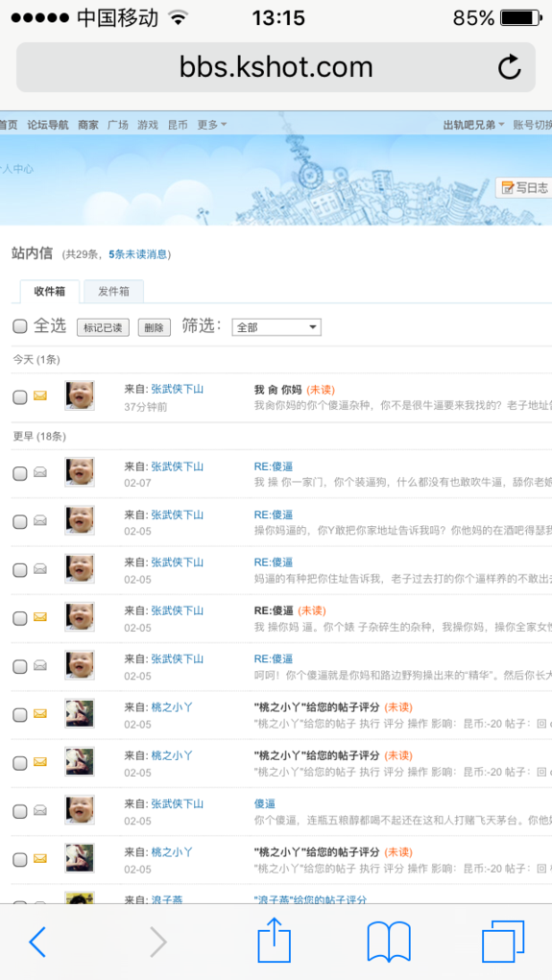The height and width of the screenshot is (980, 552).
Task: Tap the Safari reload page icon
Action: (509, 67)
